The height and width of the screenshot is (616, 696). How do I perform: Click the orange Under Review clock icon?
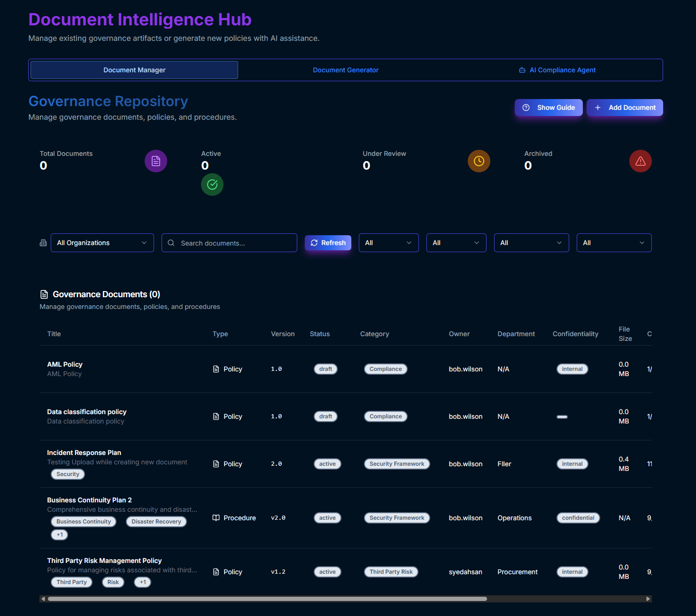[479, 161]
